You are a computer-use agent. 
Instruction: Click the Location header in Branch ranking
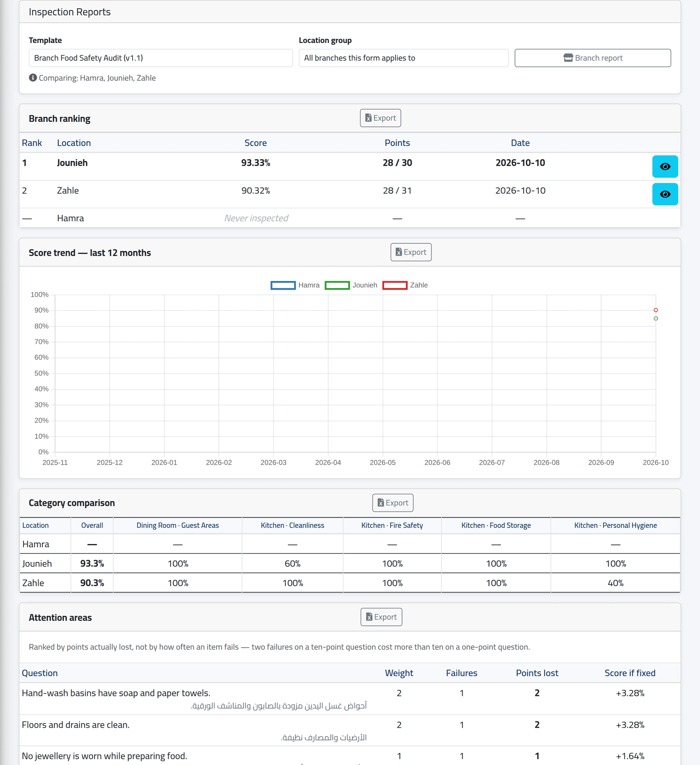click(x=74, y=143)
